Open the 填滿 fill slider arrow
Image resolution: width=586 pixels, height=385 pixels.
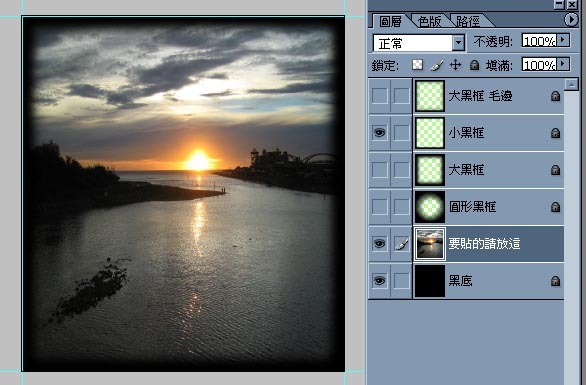pos(563,64)
